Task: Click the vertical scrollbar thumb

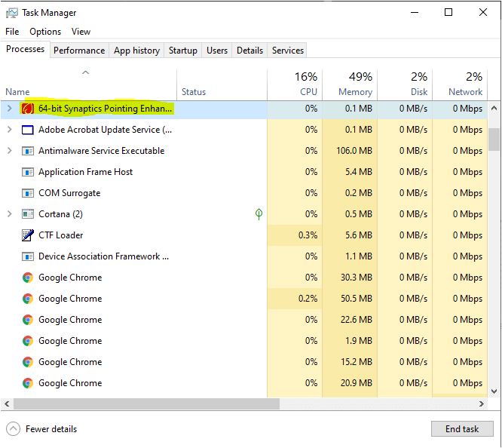Action: pyautogui.click(x=494, y=140)
